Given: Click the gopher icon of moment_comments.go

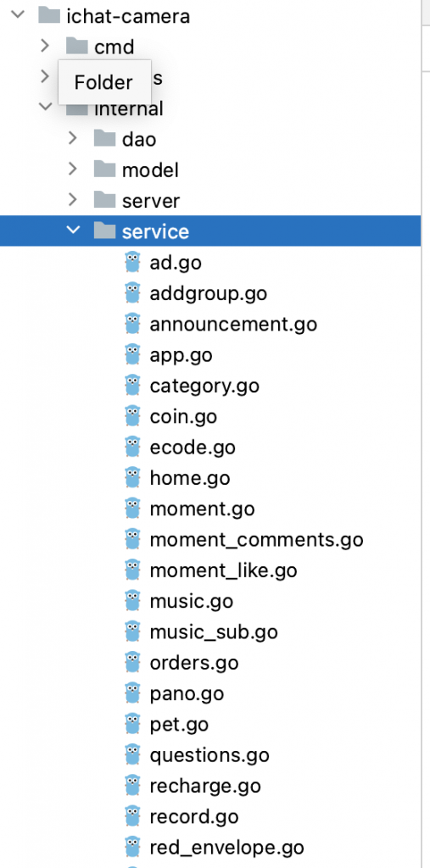Looking at the screenshot, I should click(x=132, y=538).
